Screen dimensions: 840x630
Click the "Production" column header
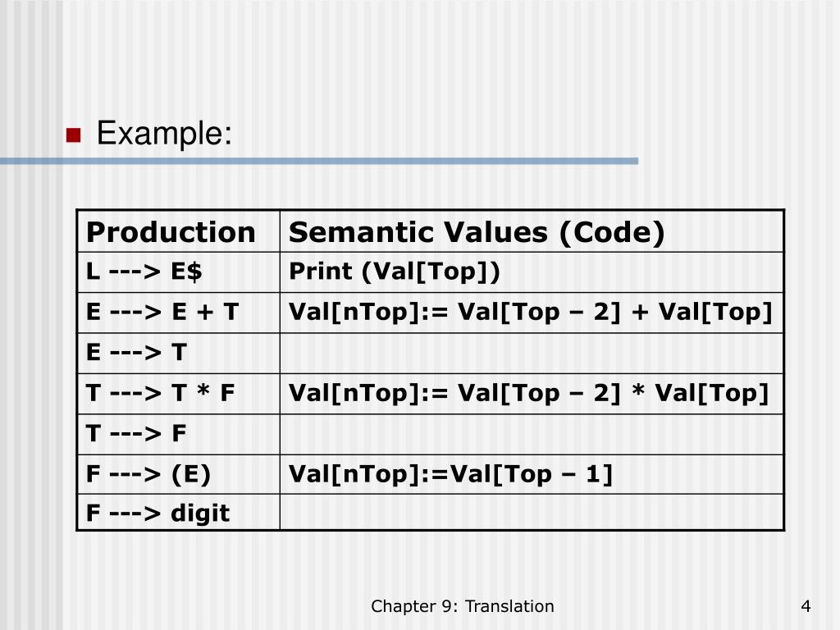tap(171, 233)
